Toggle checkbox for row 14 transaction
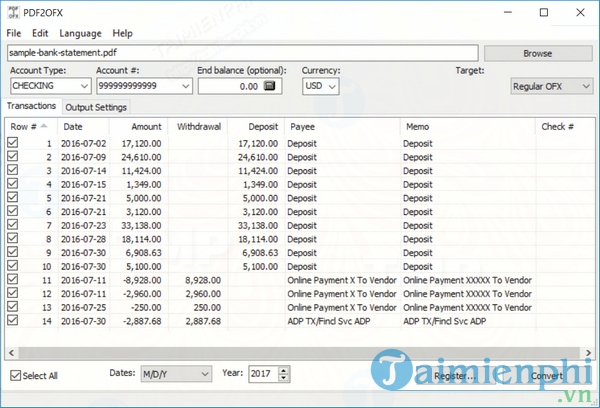 (x=13, y=321)
